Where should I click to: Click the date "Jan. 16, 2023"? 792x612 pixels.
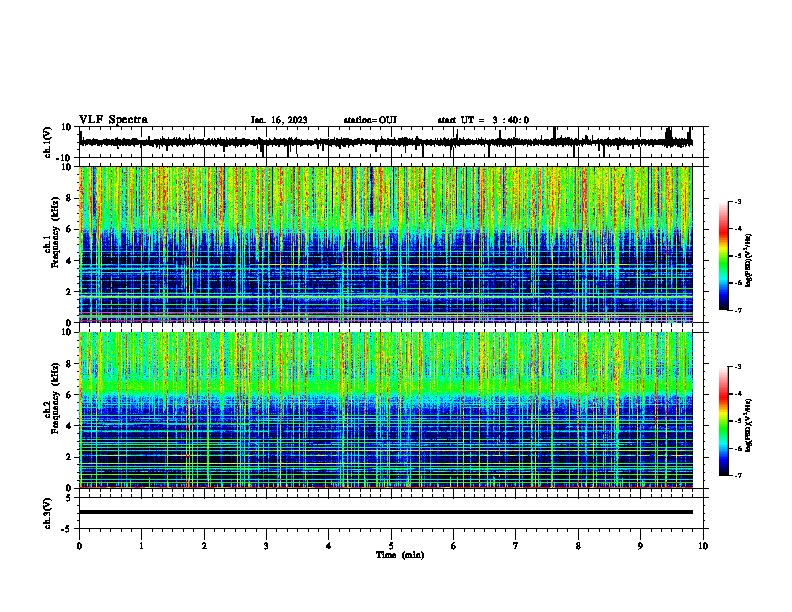click(x=279, y=120)
